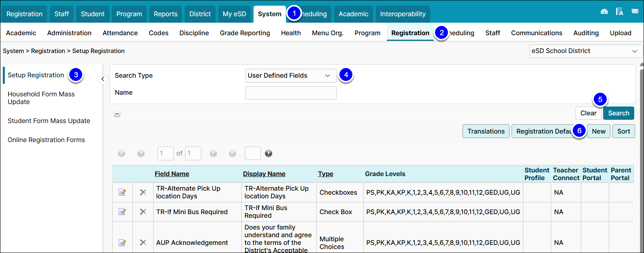Focus the current page number field
This screenshot has height=253, width=644.
pos(166,153)
